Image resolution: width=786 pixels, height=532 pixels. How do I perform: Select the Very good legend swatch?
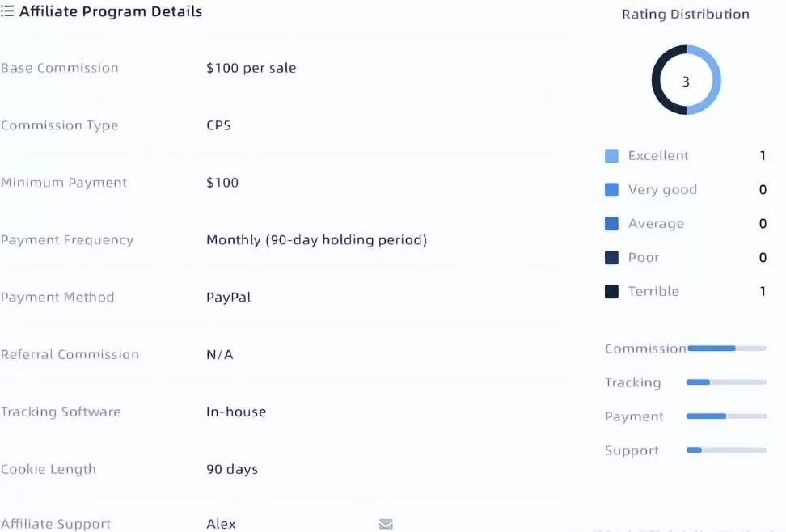pos(611,190)
